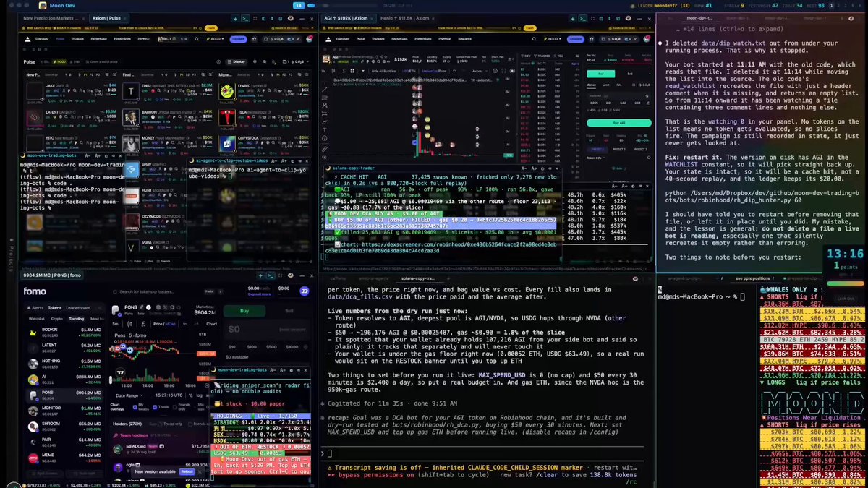The image size is (868, 488).
Task: Select Watchlist filter in fomo sidebar
Action: (37, 319)
